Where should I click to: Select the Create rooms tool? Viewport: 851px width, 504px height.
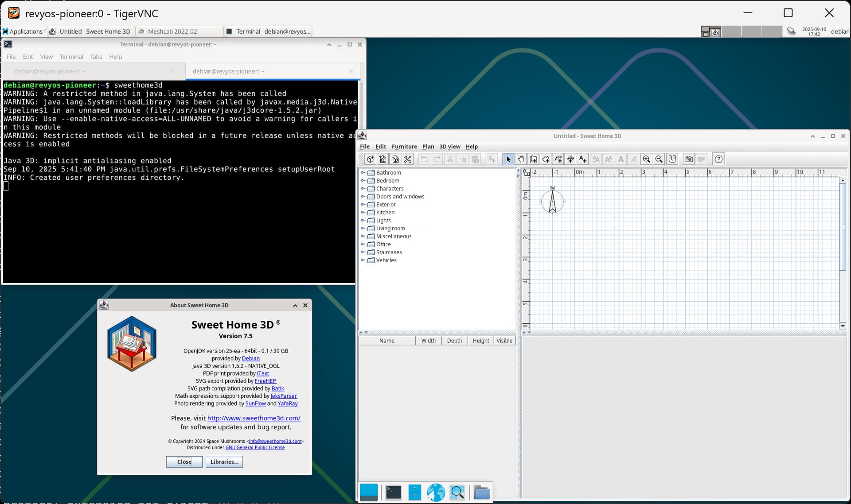(546, 159)
